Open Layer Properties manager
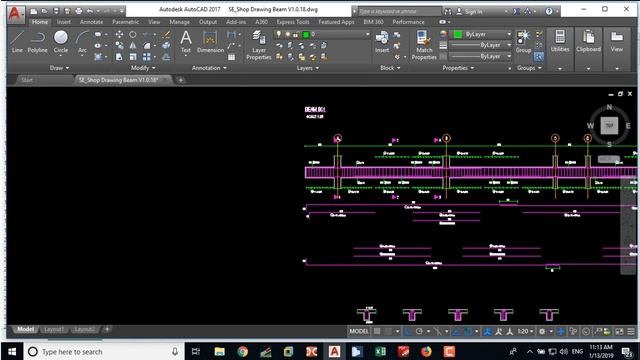The width and height of the screenshot is (640, 360). pyautogui.click(x=259, y=45)
